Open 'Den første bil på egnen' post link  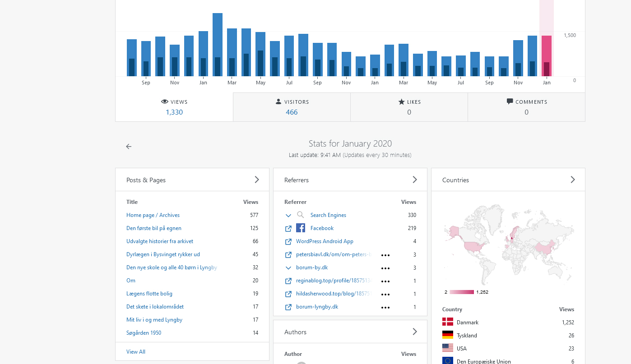[154, 228]
